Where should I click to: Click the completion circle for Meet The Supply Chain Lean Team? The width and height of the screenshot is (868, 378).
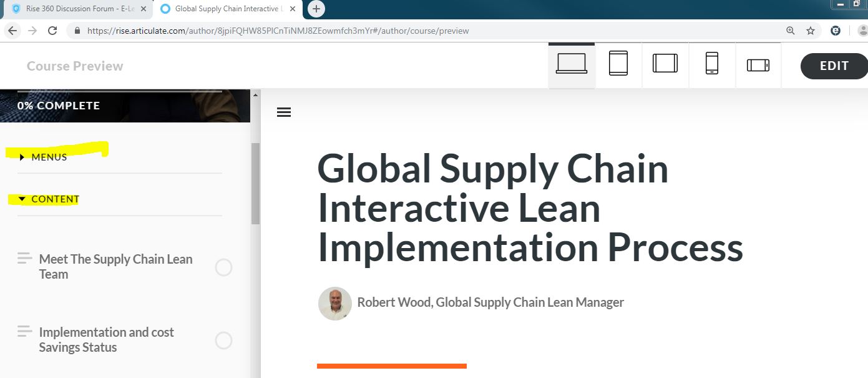tap(223, 267)
